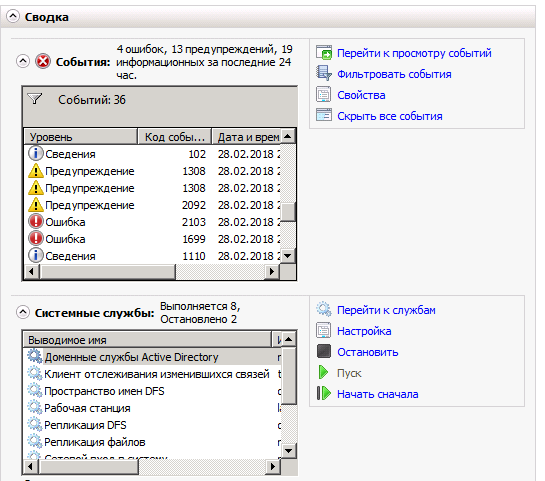The height and width of the screenshot is (481, 545).
Task: Click gear icon of Репликация файлов
Action: pyautogui.click(x=35, y=442)
